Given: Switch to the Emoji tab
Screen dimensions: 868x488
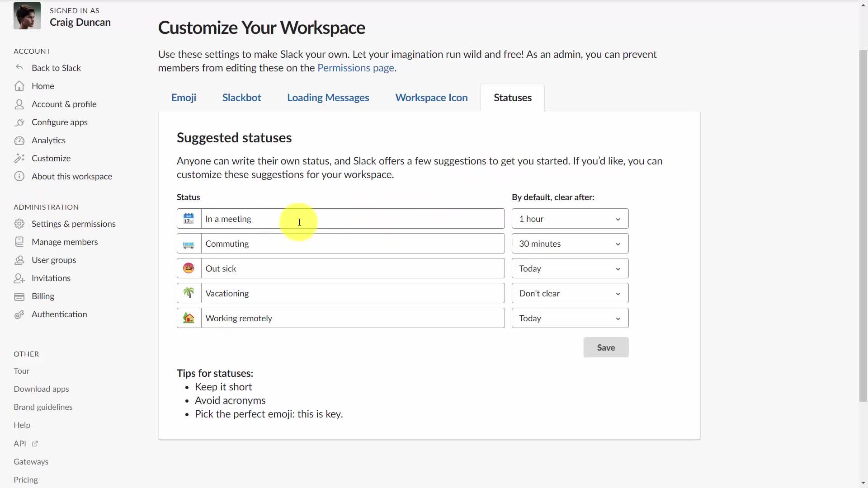Looking at the screenshot, I should [184, 98].
